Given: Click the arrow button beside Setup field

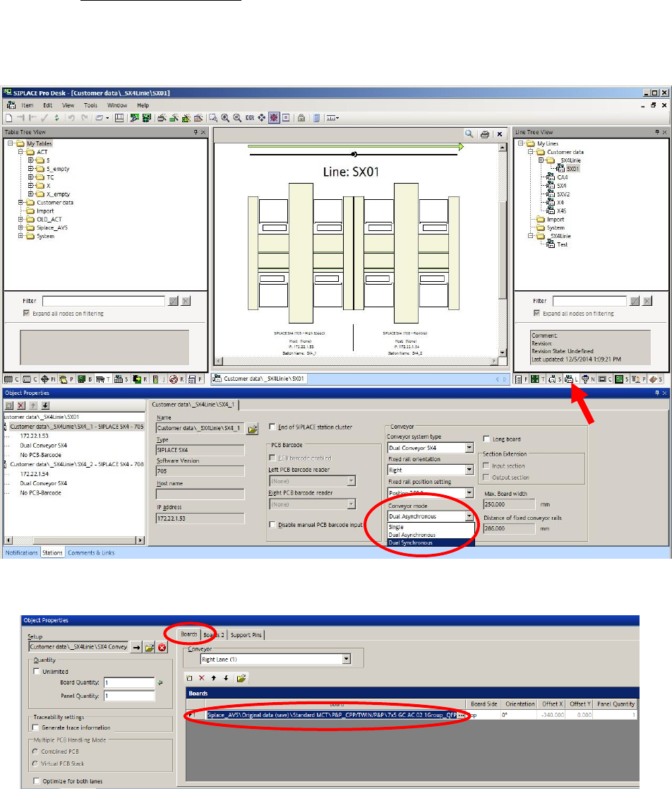Looking at the screenshot, I should point(137,647).
